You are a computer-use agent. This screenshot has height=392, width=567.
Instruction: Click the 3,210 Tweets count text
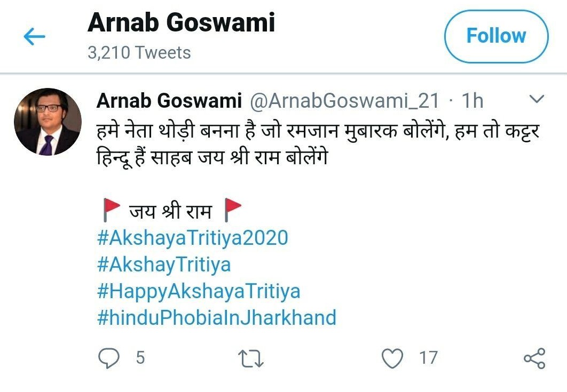pyautogui.click(x=139, y=53)
